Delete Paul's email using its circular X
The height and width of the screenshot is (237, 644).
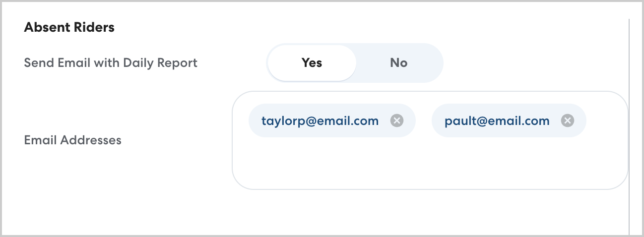pyautogui.click(x=567, y=120)
